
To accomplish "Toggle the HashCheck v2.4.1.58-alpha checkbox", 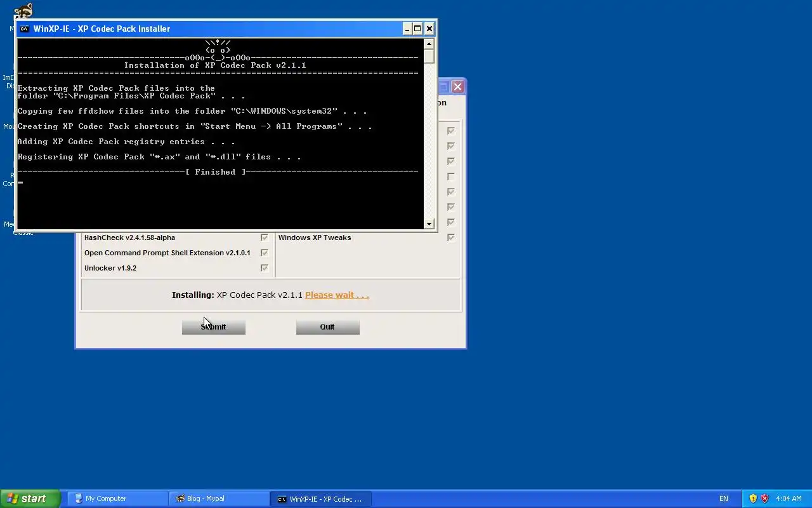I will click(265, 237).
